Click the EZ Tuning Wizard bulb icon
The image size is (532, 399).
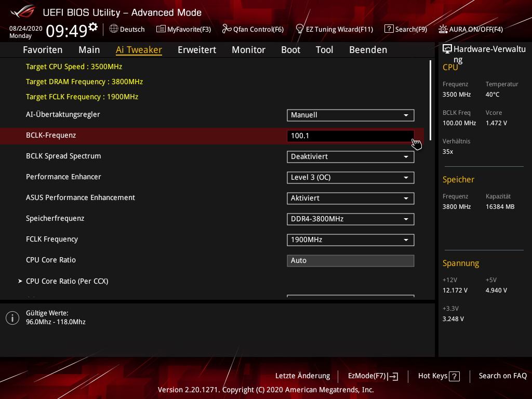coord(299,29)
